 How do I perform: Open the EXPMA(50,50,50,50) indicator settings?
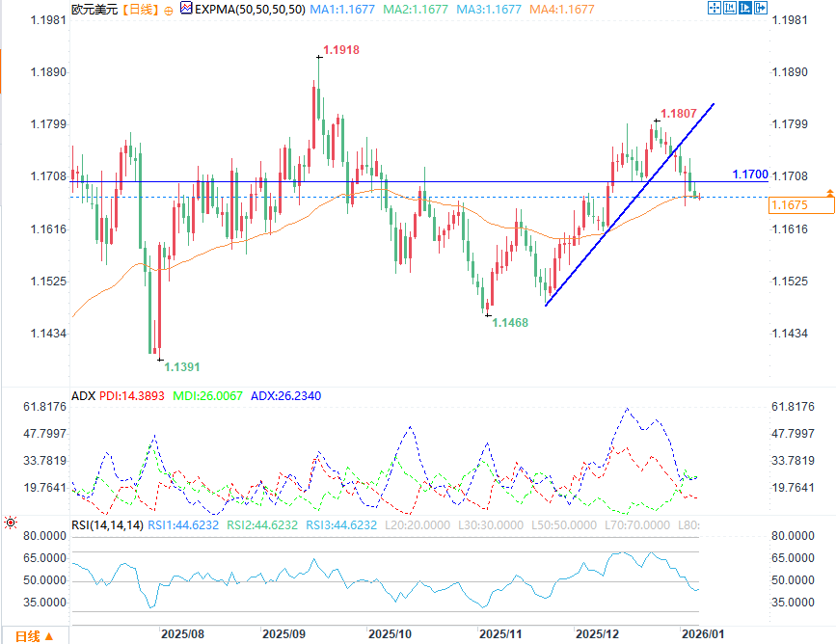coord(250,9)
